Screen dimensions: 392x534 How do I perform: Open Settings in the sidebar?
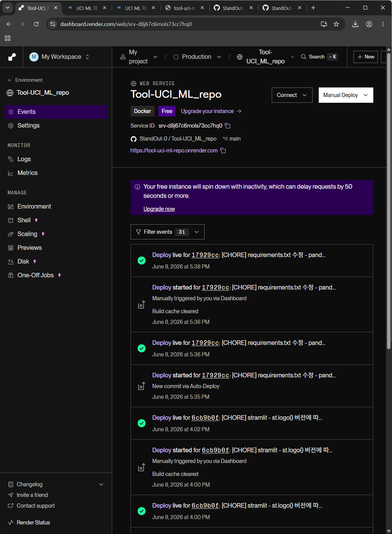[x=56, y=126]
